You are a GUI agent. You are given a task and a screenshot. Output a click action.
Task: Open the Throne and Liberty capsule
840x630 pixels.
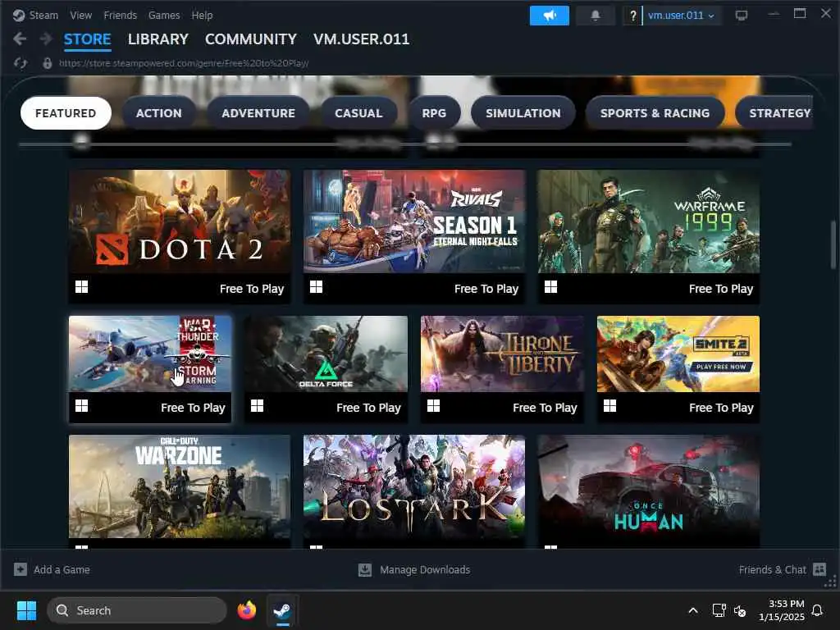click(x=502, y=368)
